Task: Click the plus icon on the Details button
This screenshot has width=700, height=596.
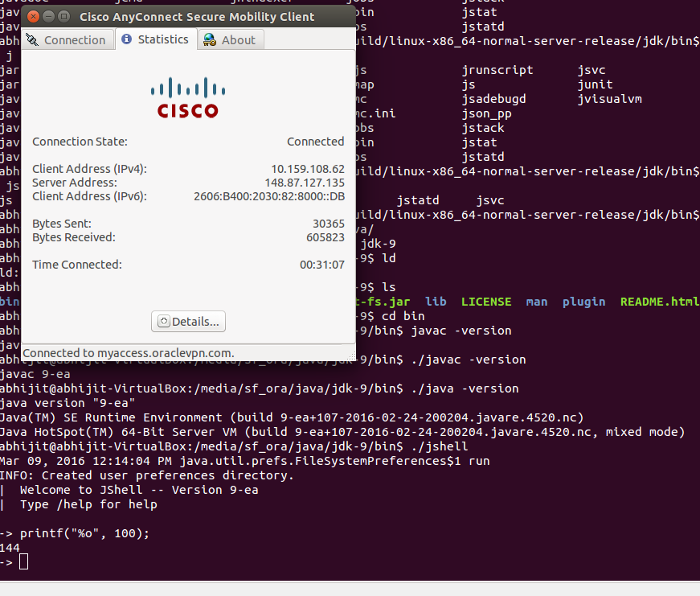Action: pyautogui.click(x=163, y=322)
